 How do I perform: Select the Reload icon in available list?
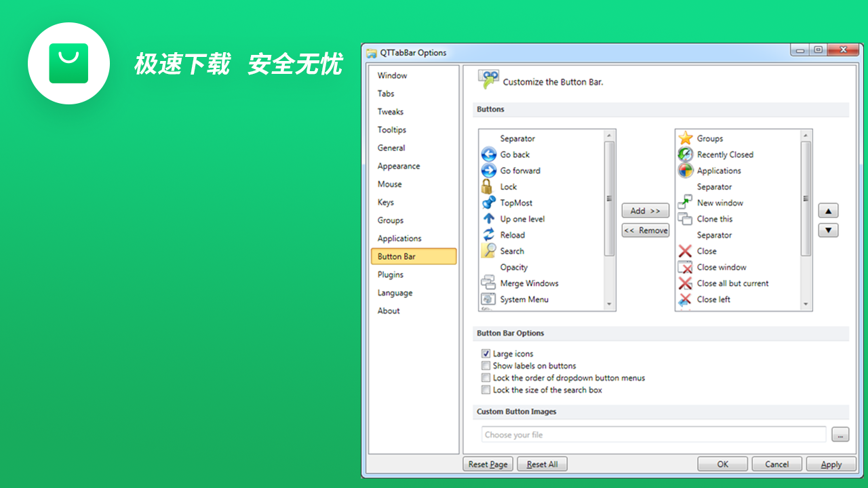tap(488, 235)
